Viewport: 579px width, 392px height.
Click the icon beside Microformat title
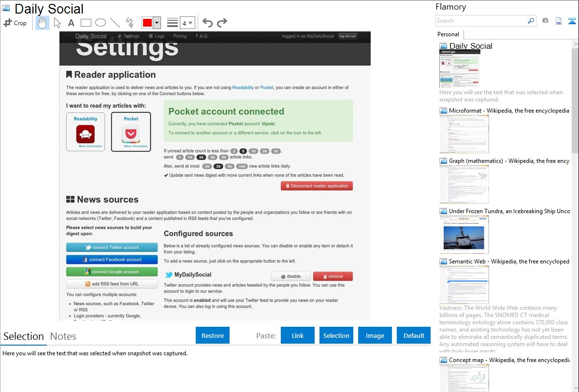[443, 111]
